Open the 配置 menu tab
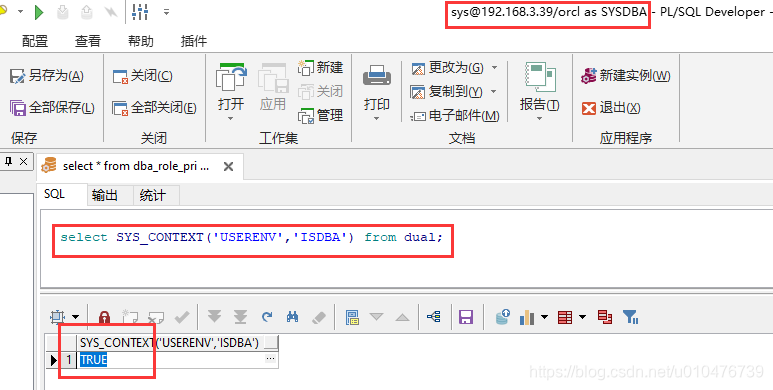This screenshot has width=773, height=390. tap(35, 41)
